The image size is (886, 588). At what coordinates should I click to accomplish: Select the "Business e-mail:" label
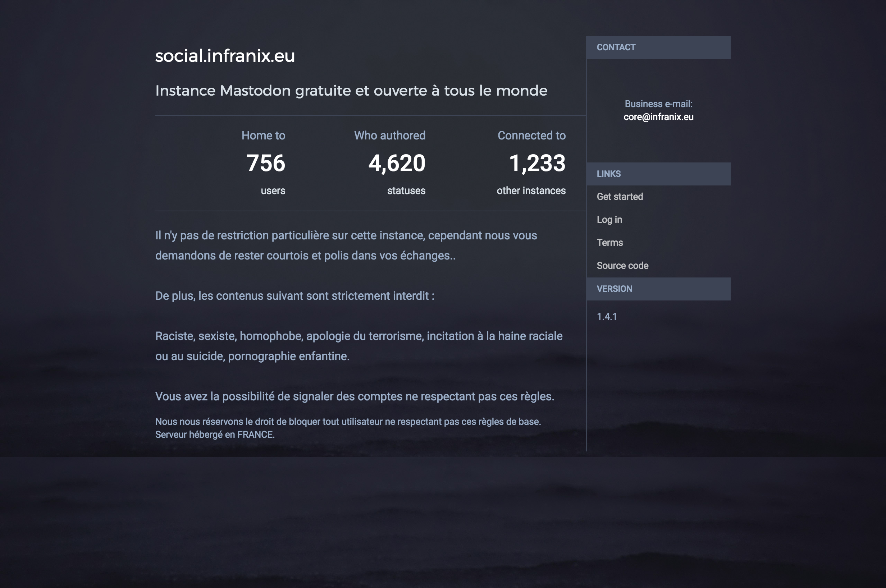point(658,104)
